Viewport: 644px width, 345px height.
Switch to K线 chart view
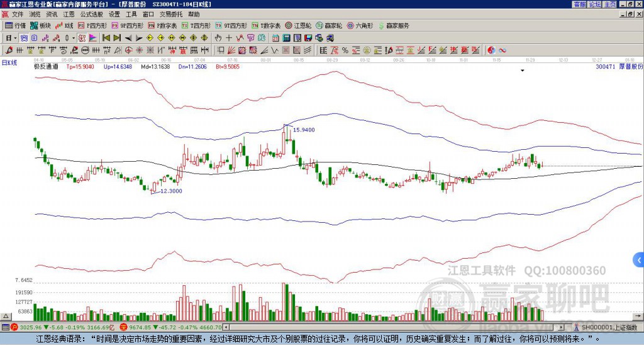coord(64,25)
